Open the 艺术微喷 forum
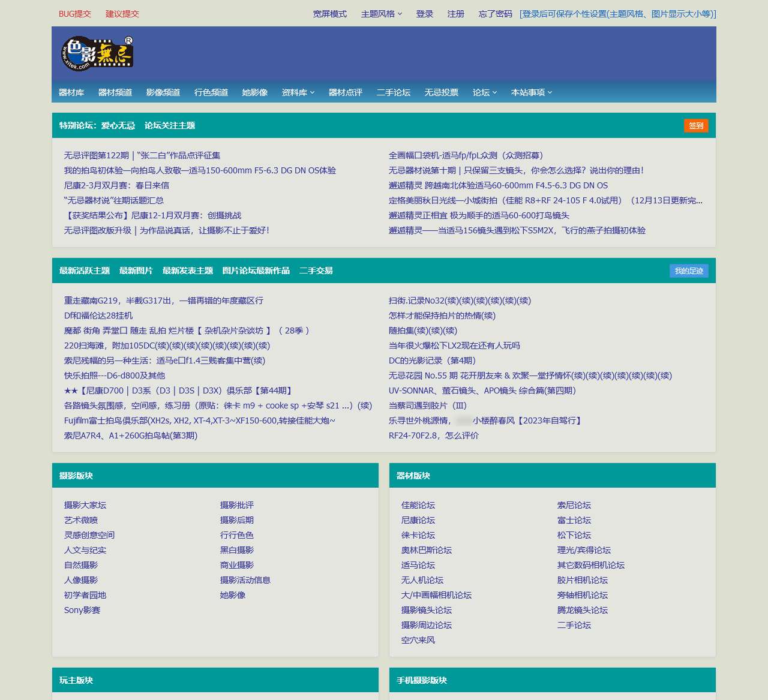768x700 pixels. point(81,520)
